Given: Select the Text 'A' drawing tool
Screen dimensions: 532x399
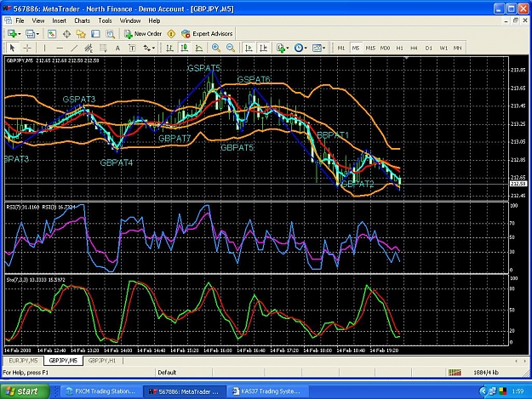Looking at the screenshot, I should pos(117,48).
